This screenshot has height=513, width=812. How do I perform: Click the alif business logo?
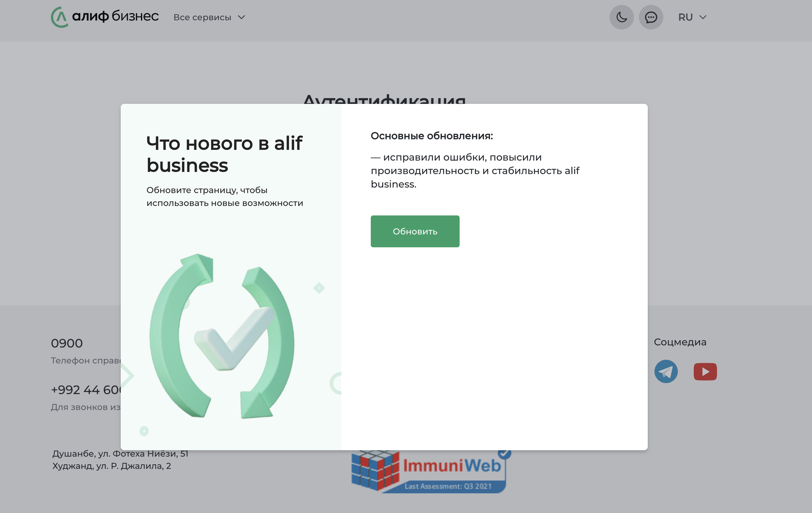tap(104, 17)
